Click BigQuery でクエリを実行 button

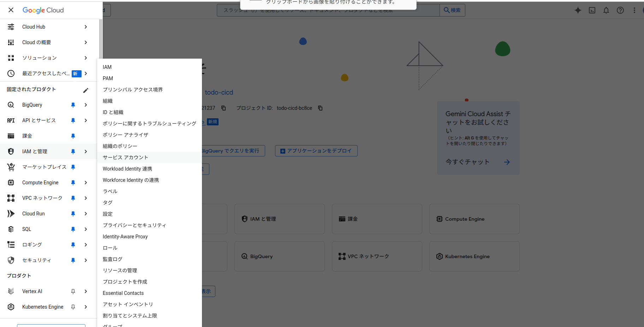tap(233, 151)
